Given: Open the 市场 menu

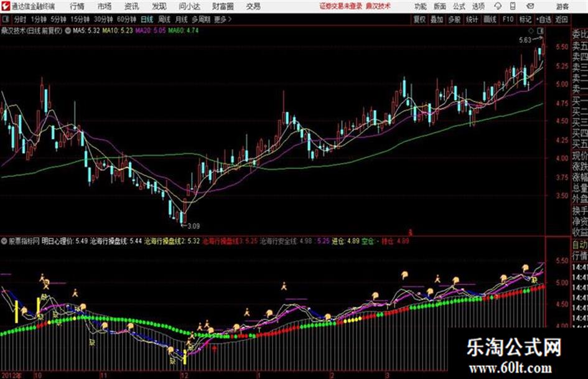Looking at the screenshot, I should pyautogui.click(x=105, y=6).
